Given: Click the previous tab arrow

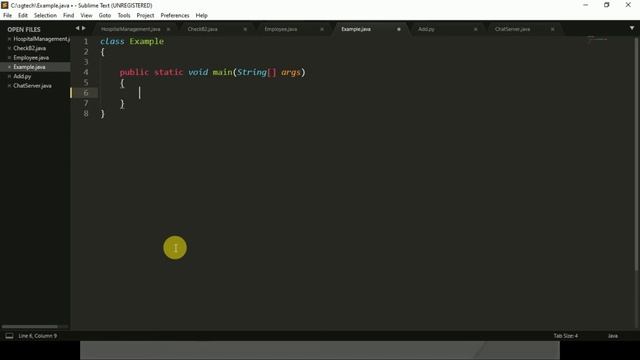Looking at the screenshot, I should click(x=77, y=28).
